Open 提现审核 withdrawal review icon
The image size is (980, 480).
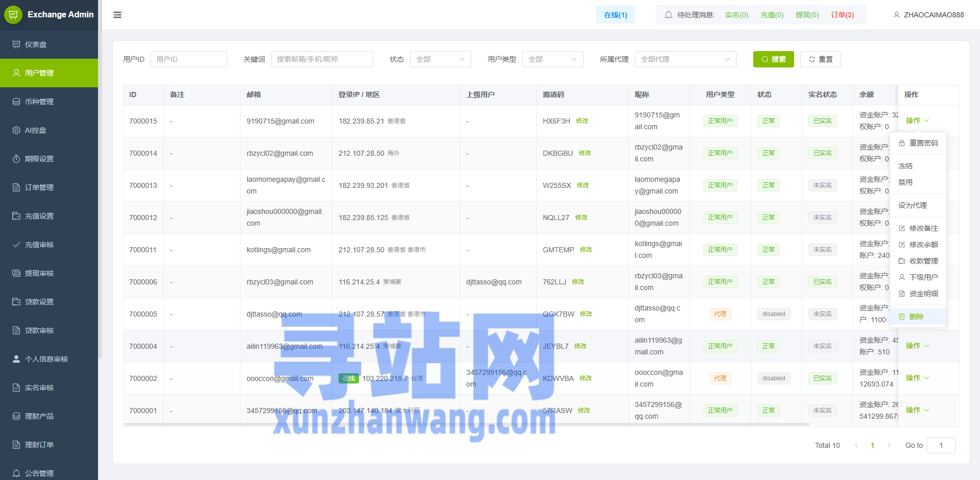[x=16, y=273]
